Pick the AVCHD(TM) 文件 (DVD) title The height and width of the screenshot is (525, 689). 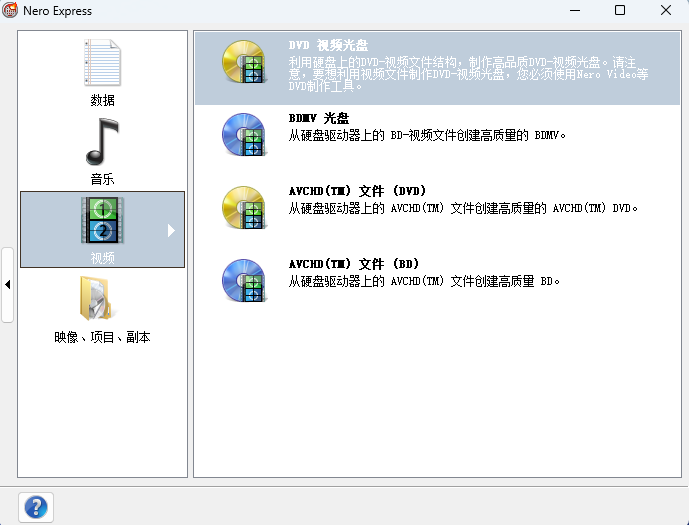click(x=357, y=191)
